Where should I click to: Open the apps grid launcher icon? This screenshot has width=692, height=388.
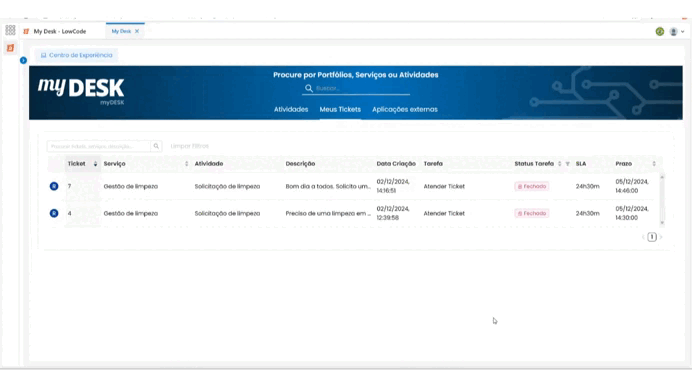coord(10,30)
